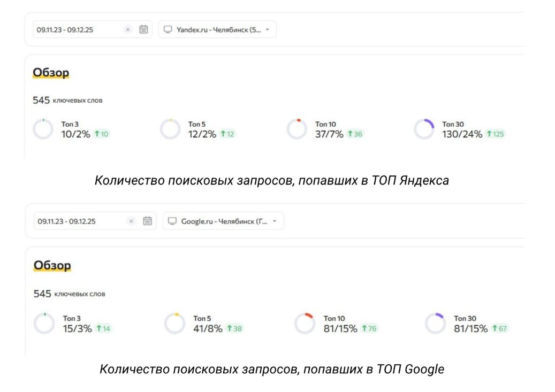The width and height of the screenshot is (555, 392).
Task: Open calendar icon in Google date filter
Action: (x=147, y=221)
